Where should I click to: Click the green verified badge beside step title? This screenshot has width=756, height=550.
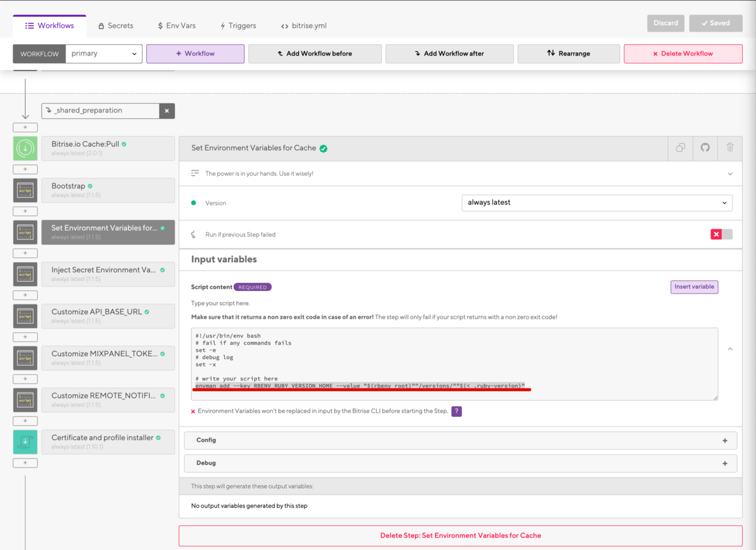tap(323, 149)
